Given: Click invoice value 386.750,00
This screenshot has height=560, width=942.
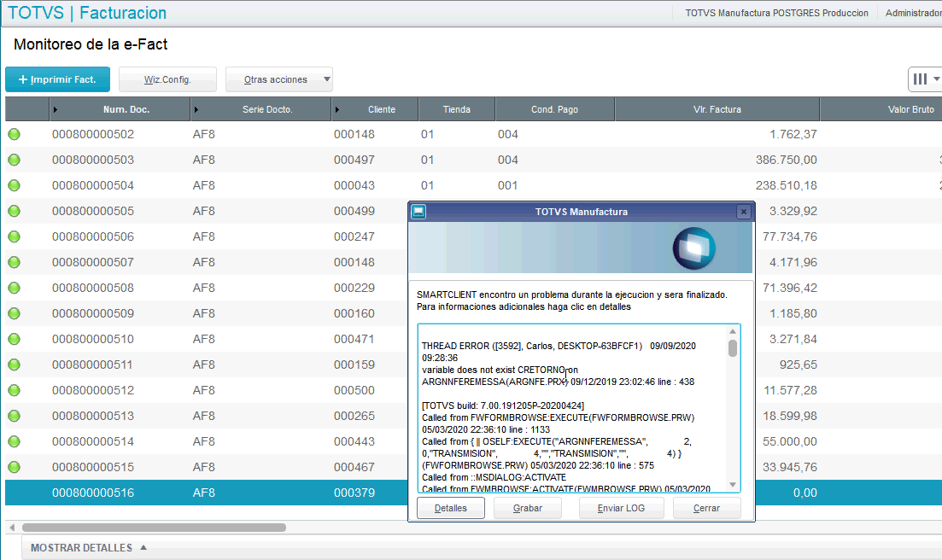Looking at the screenshot, I should coord(787,160).
